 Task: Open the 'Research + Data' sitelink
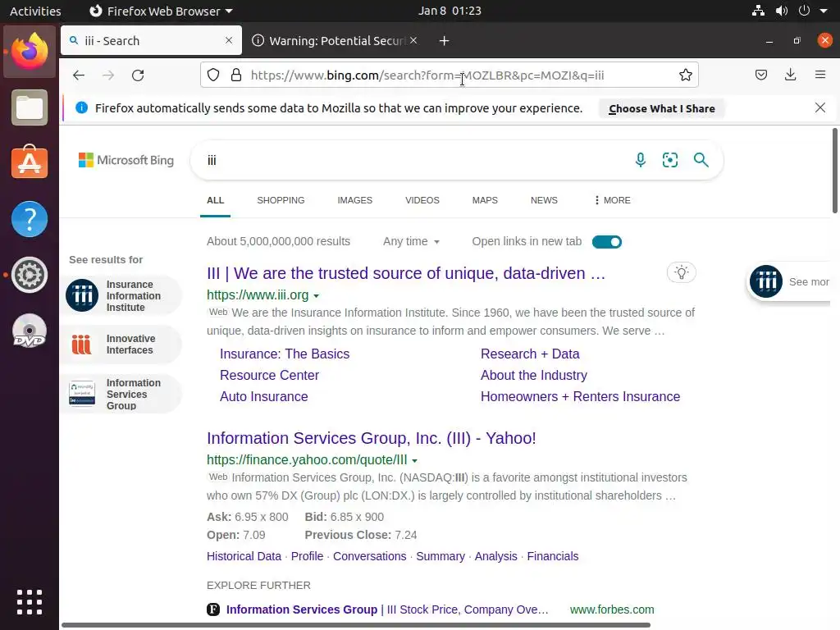pyautogui.click(x=530, y=354)
